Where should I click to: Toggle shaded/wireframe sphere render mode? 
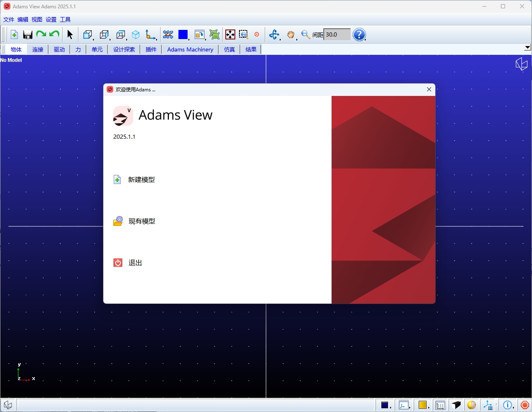click(x=471, y=405)
